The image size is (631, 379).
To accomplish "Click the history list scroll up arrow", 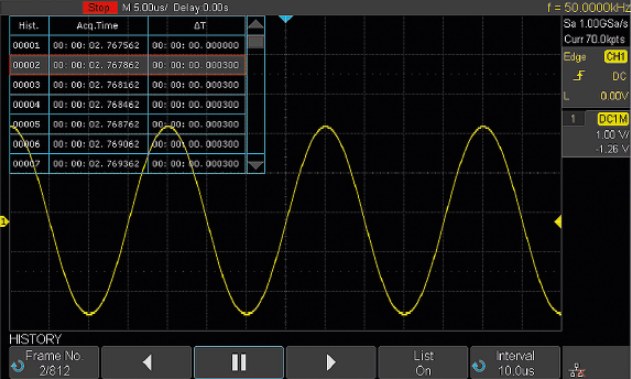I will (x=256, y=25).
